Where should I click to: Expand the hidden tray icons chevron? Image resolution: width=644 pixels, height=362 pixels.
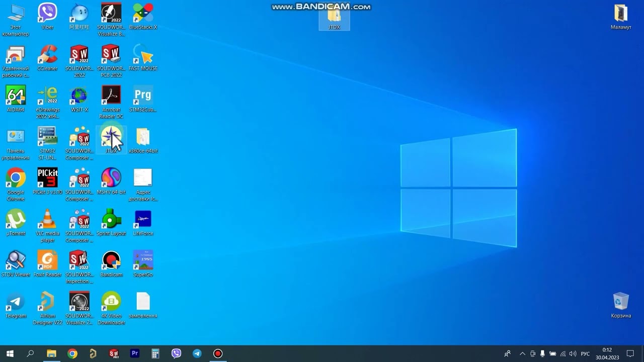pos(522,353)
